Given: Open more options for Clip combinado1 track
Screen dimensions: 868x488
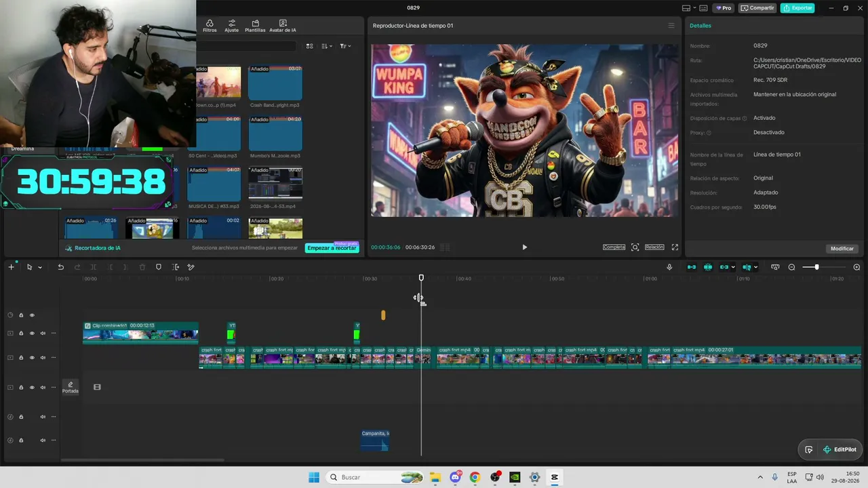Looking at the screenshot, I should click(x=53, y=333).
